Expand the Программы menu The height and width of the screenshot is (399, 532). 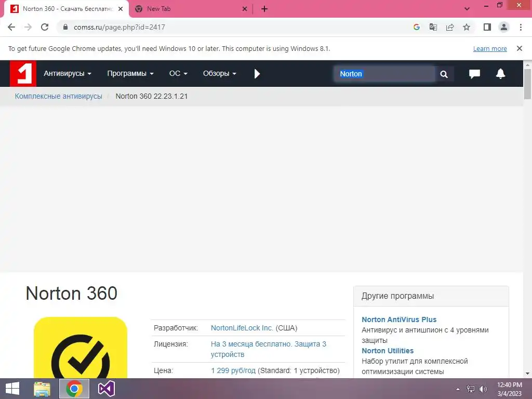tap(130, 74)
